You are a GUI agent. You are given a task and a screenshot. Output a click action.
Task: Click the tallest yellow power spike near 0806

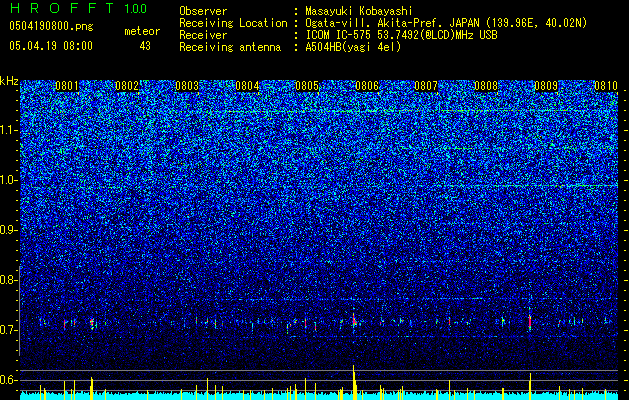pos(354,382)
